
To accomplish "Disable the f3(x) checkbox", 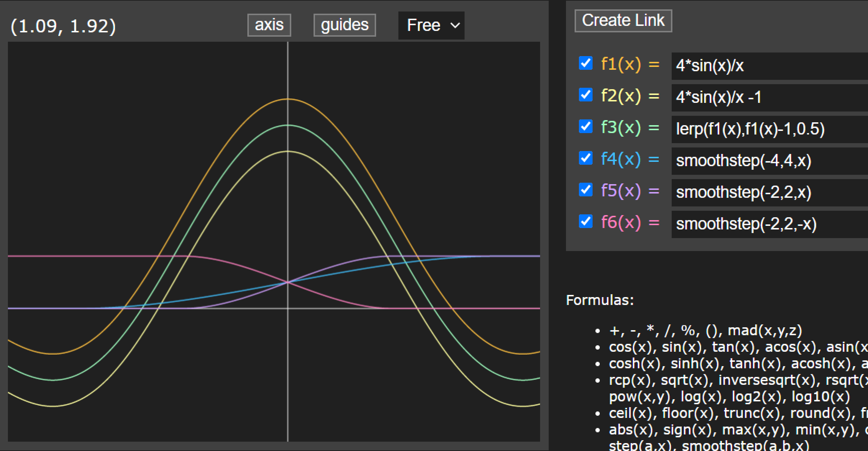I will [x=585, y=127].
